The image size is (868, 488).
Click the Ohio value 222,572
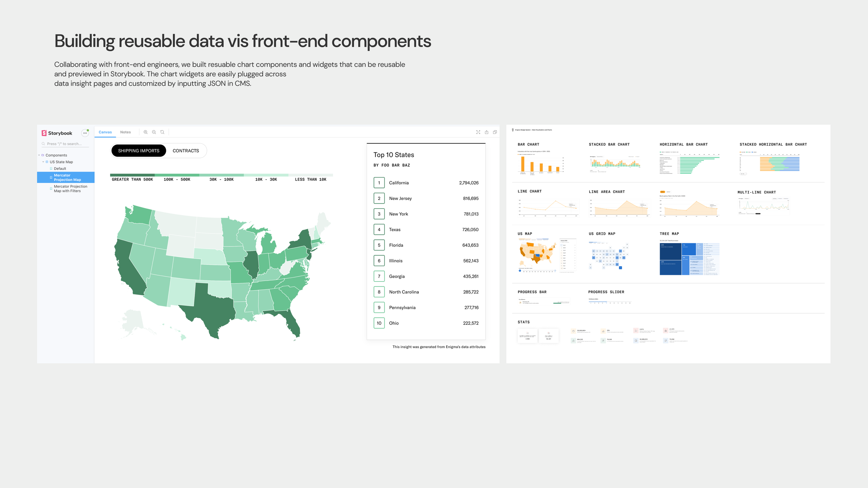point(470,323)
